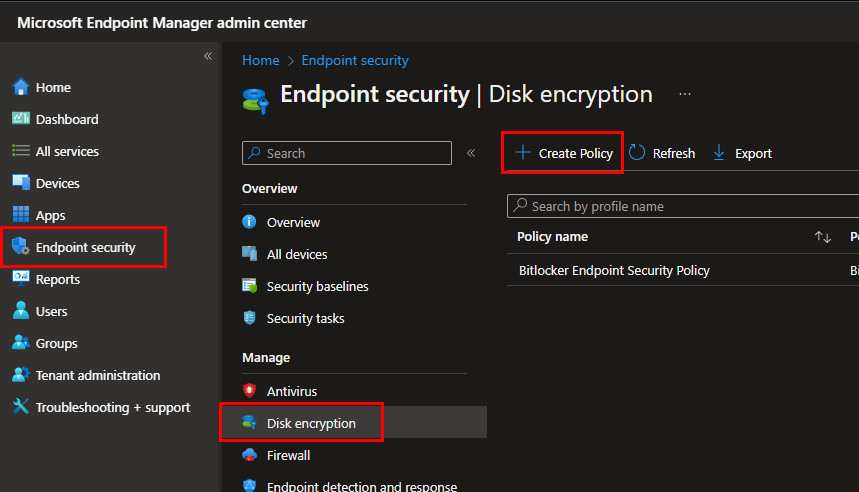Click the Firewall icon under Manage

tap(250, 455)
